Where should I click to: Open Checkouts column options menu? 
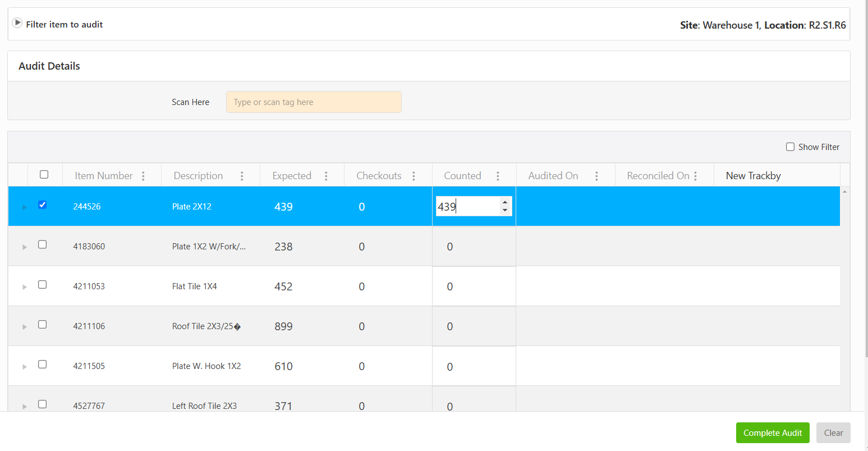pyautogui.click(x=414, y=176)
